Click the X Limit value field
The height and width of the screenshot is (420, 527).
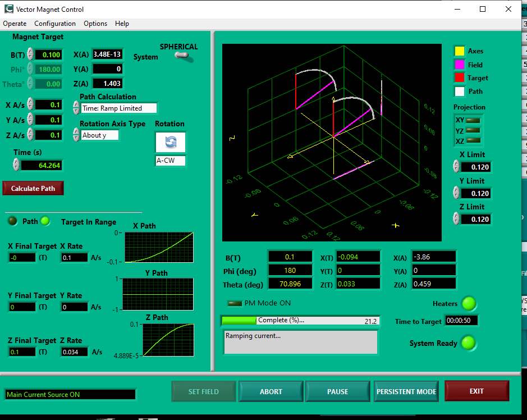475,167
